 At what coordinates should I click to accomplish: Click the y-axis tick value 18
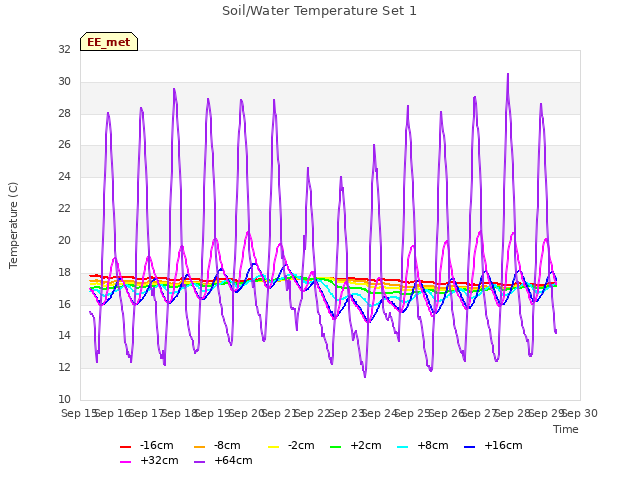coord(64,272)
